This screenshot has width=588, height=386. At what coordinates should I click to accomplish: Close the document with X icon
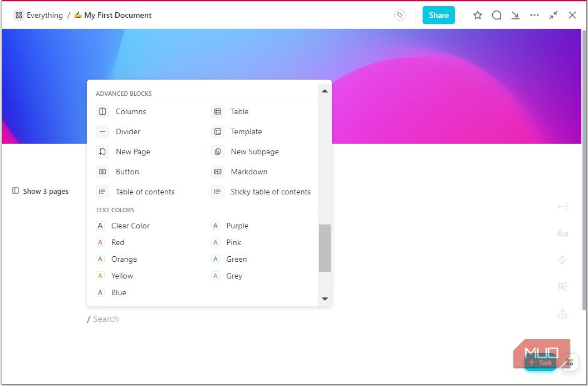click(x=572, y=15)
